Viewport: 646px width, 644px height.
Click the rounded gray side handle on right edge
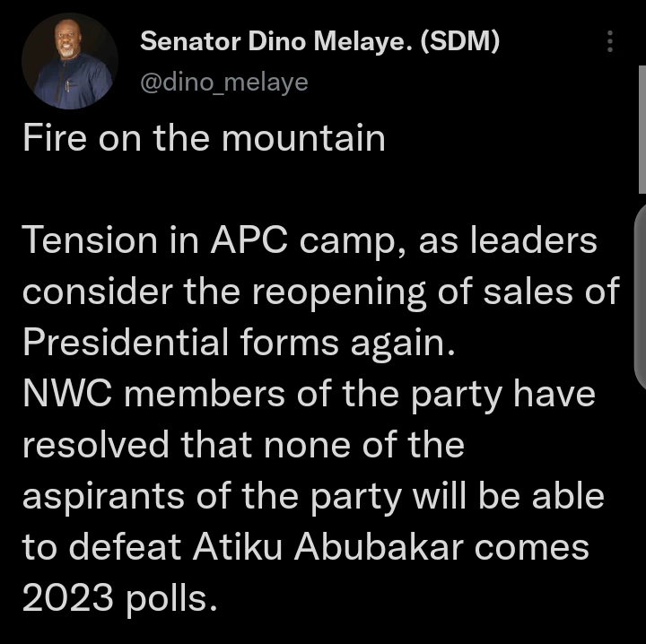click(x=639, y=296)
